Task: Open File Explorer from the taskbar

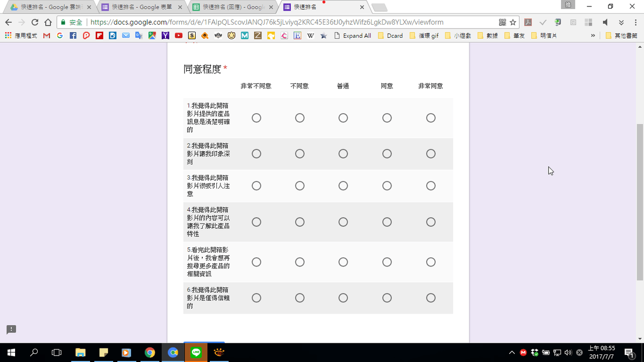Action: click(80, 352)
